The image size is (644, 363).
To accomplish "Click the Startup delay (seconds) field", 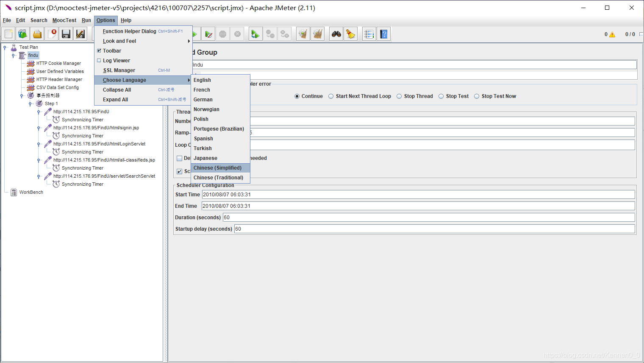I will (x=435, y=229).
